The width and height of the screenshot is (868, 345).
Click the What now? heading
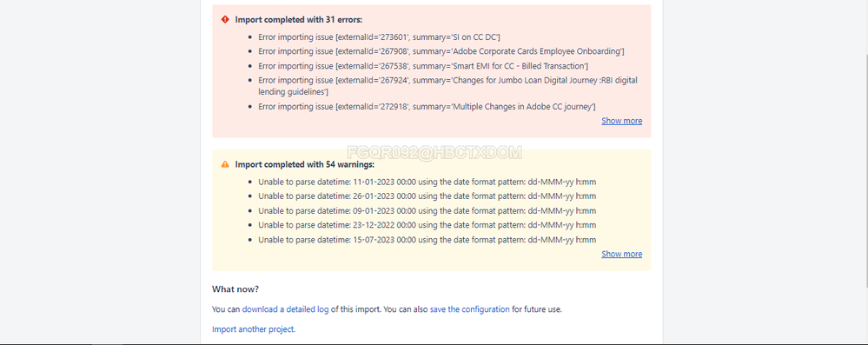pyautogui.click(x=235, y=289)
